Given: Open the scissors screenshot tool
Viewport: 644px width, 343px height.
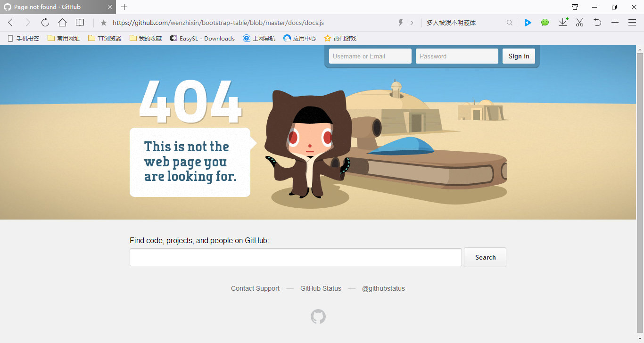Looking at the screenshot, I should point(580,23).
